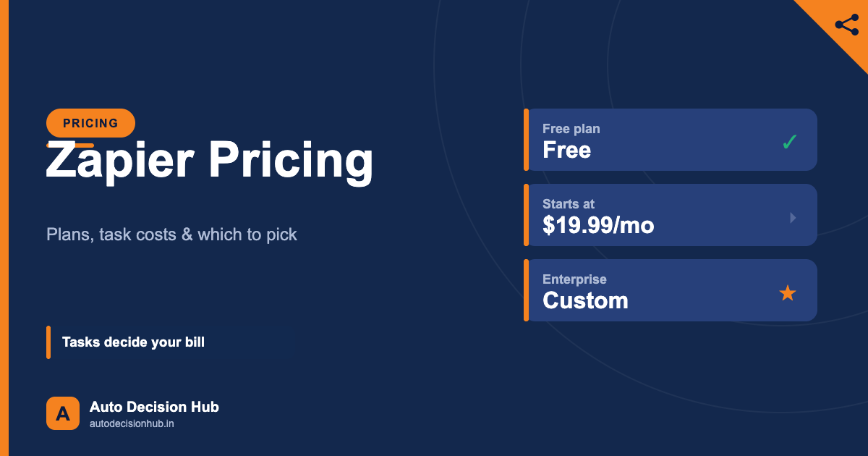Open the Free plan card
Image resolution: width=868 pixels, height=456 pixels.
click(x=671, y=140)
